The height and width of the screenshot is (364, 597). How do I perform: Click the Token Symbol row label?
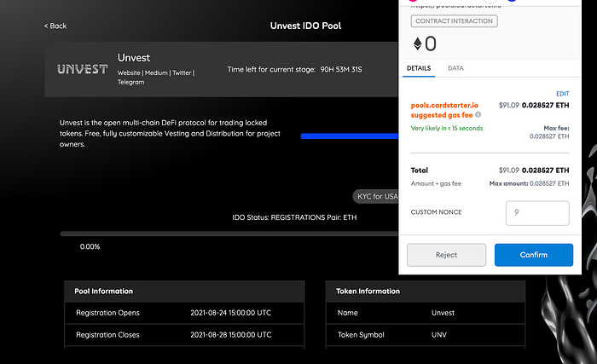[x=361, y=335]
